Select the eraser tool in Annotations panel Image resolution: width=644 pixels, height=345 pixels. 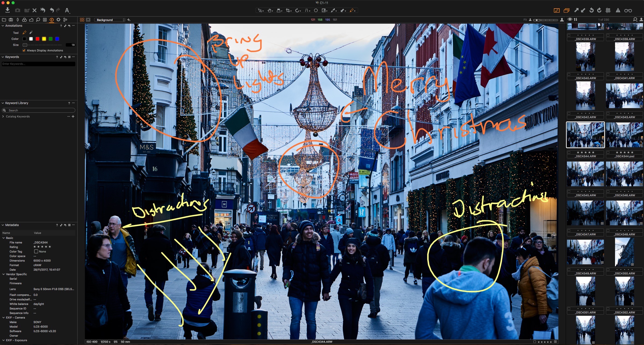31,33
